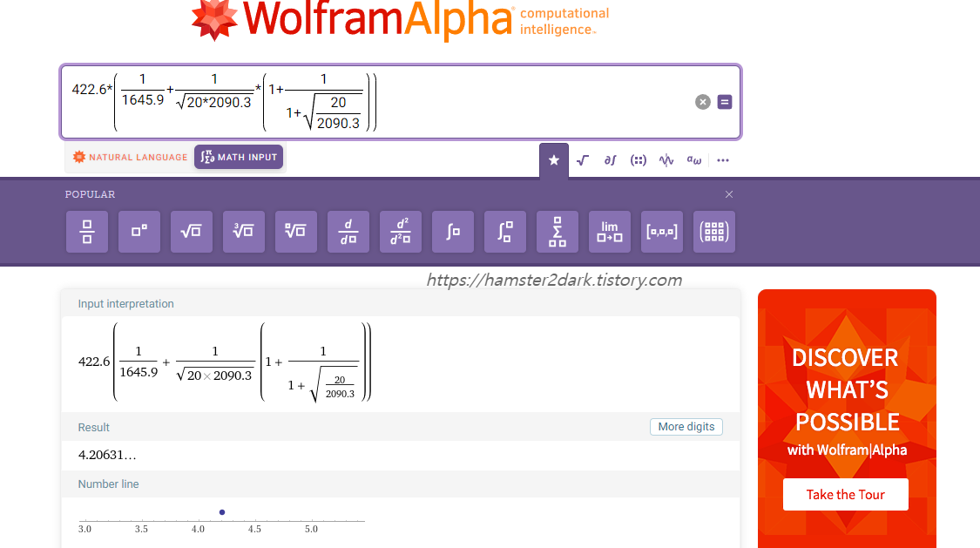Select Math Input mode
The image size is (980, 548).
pos(239,157)
